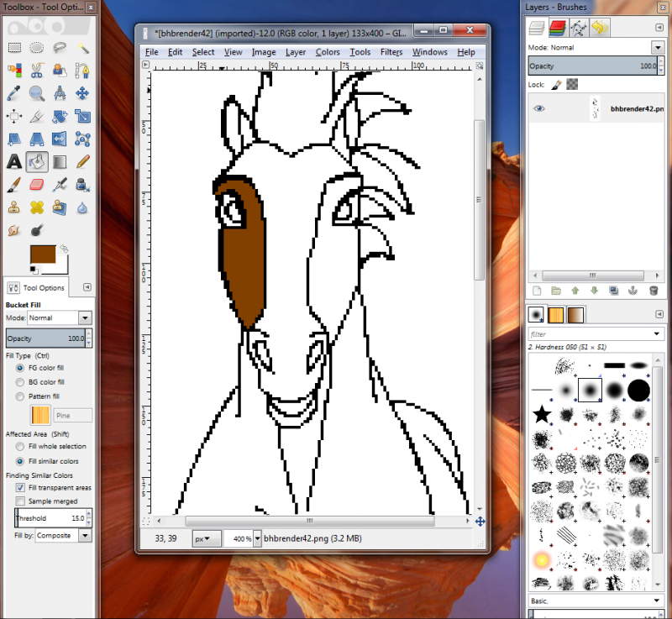The width and height of the screenshot is (672, 619).
Task: Open the zoom percentage dropdown
Action: 257,538
